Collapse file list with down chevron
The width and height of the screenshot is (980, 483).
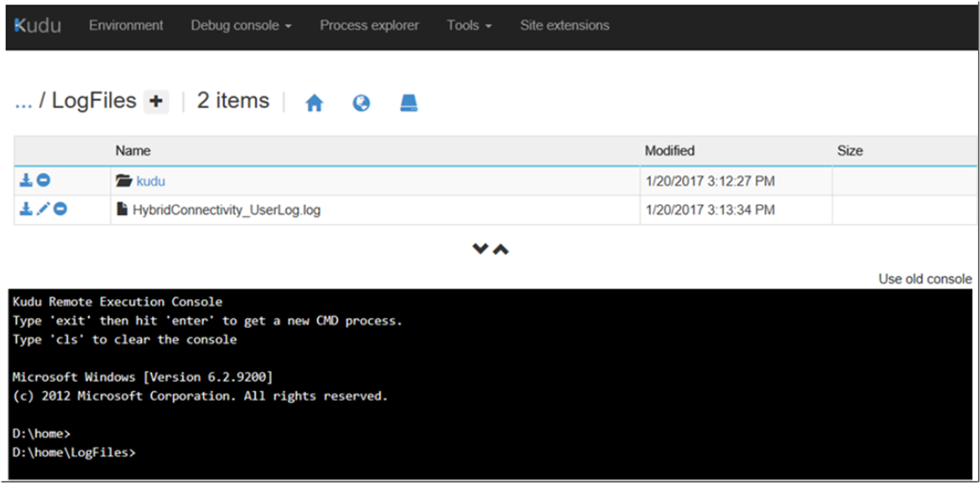click(x=480, y=249)
